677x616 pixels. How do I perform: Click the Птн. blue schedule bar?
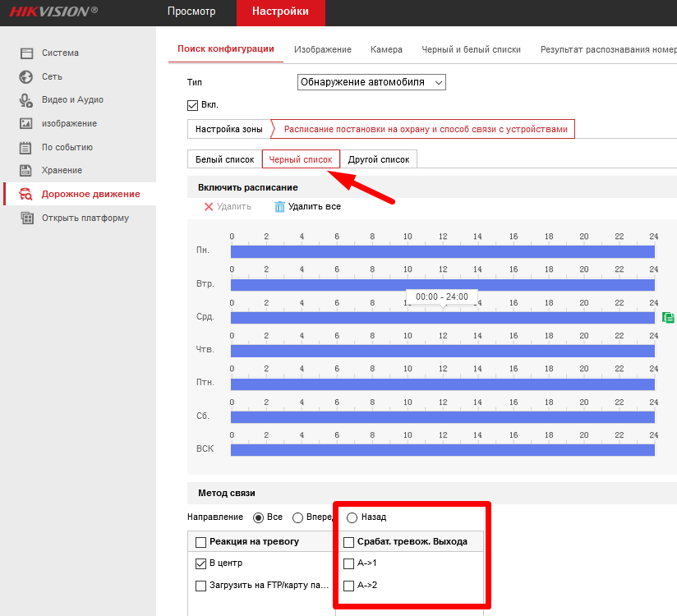[x=443, y=384]
